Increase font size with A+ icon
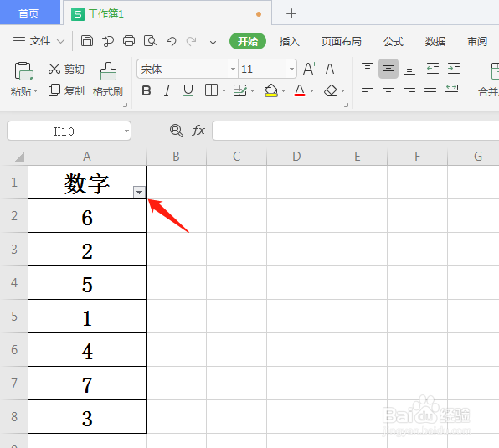 [x=310, y=69]
